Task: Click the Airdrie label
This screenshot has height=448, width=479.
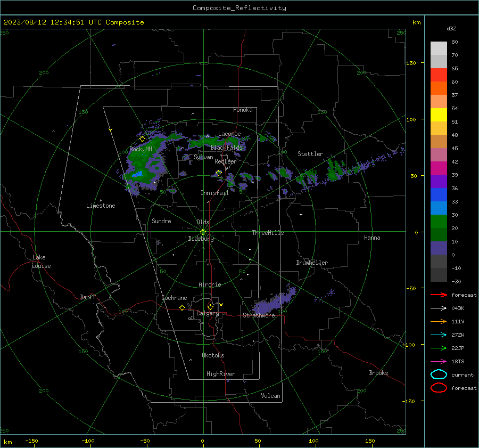Action: pyautogui.click(x=210, y=284)
